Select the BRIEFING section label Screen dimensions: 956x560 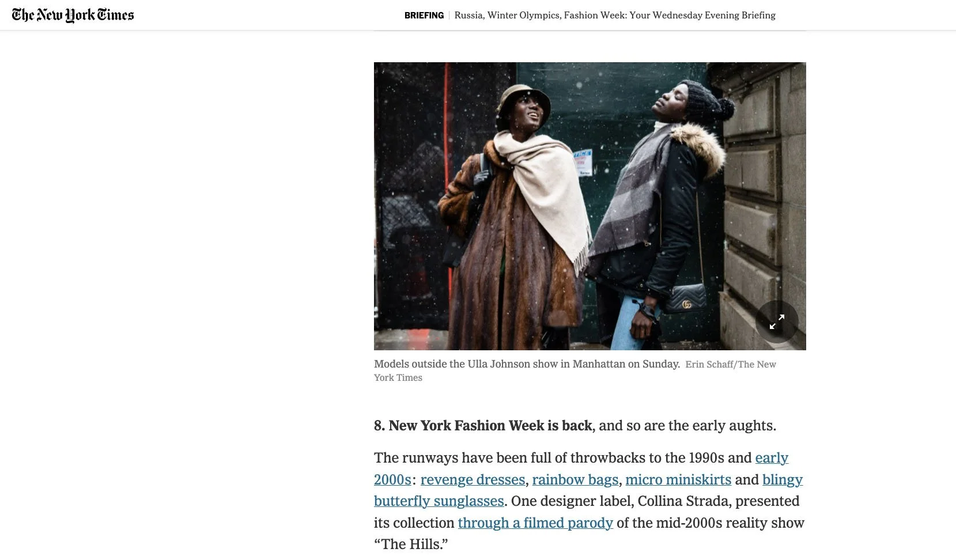(424, 16)
